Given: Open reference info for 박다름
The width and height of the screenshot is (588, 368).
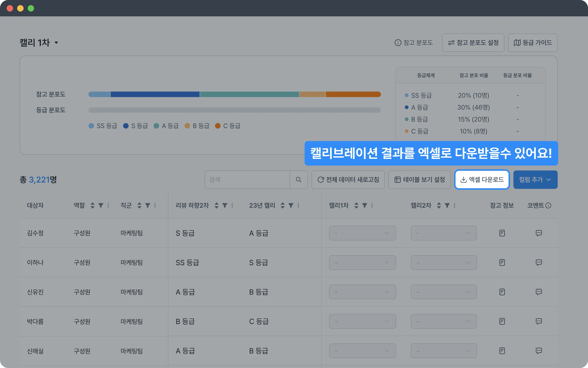Looking at the screenshot, I should (502, 321).
